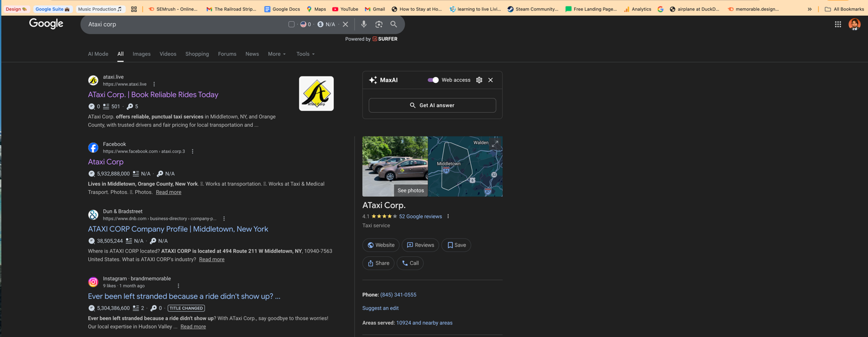Read more on Facebook result snippet

point(168,192)
